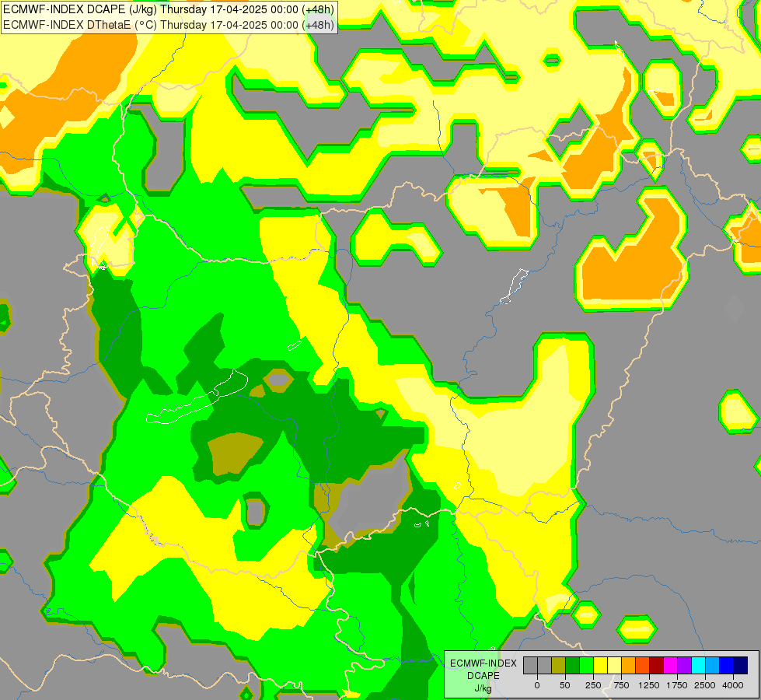761x700 pixels.
Task: Select the magenta legend swatch
Action: [x=670, y=665]
